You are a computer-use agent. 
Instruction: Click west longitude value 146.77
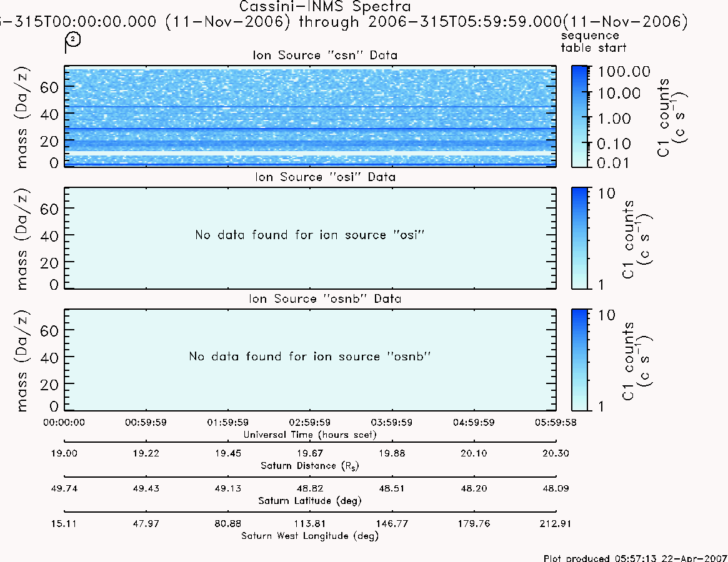point(392,524)
